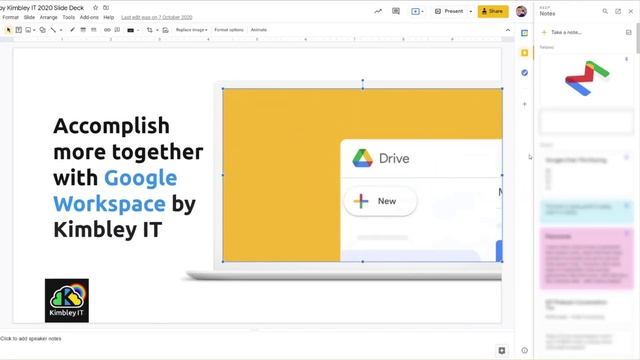Click the reset image icon
Image resolution: width=640 pixels, height=360 pixels.
click(165, 30)
